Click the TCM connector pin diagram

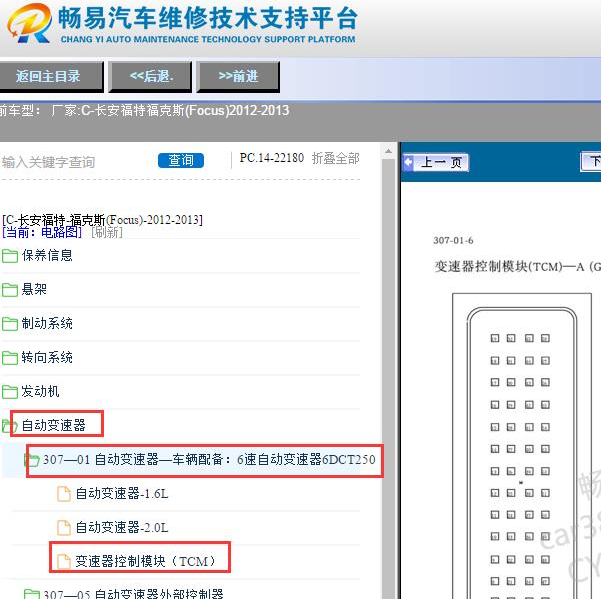click(x=522, y=446)
